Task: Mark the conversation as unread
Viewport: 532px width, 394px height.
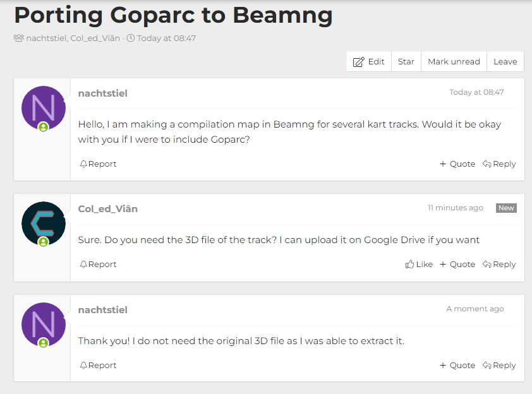Action: 454,61
